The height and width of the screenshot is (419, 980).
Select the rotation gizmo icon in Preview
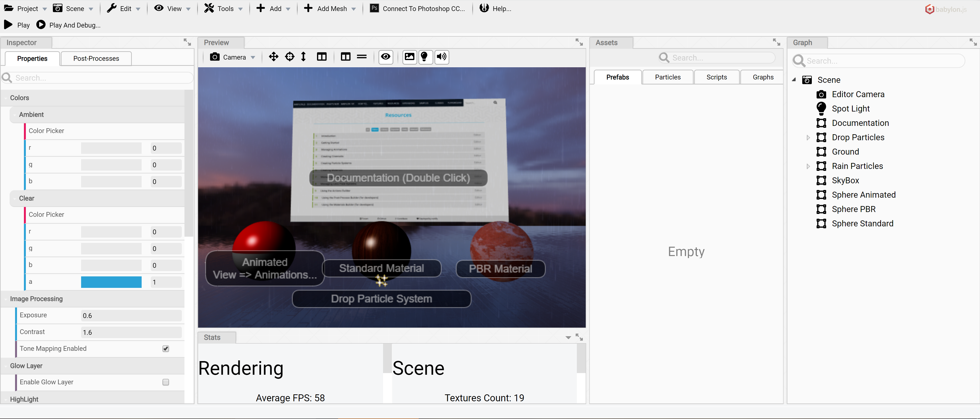pos(290,57)
